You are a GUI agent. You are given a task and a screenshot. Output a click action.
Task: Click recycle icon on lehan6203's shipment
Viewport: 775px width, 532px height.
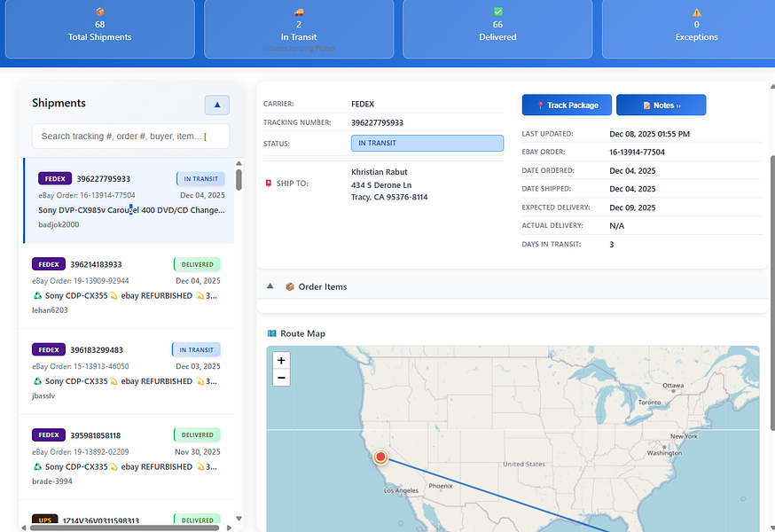tap(37, 295)
